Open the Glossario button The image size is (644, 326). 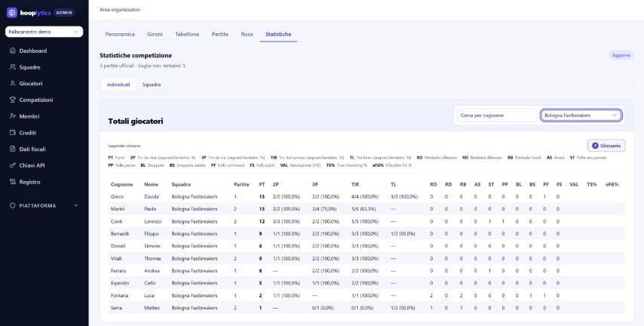[x=606, y=146]
